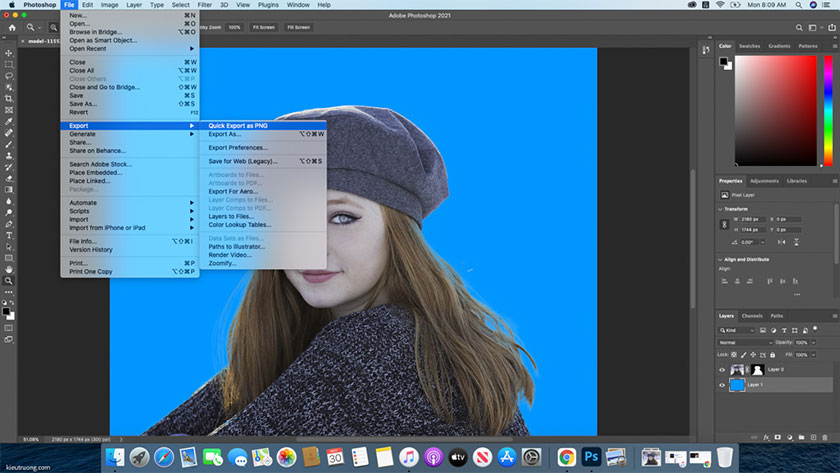
Task: Click the Fill Screen button
Action: pos(298,27)
